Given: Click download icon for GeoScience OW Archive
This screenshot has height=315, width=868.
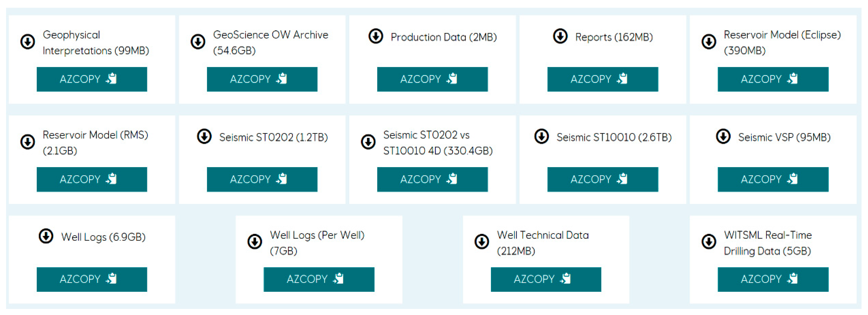Looking at the screenshot, I should [198, 42].
